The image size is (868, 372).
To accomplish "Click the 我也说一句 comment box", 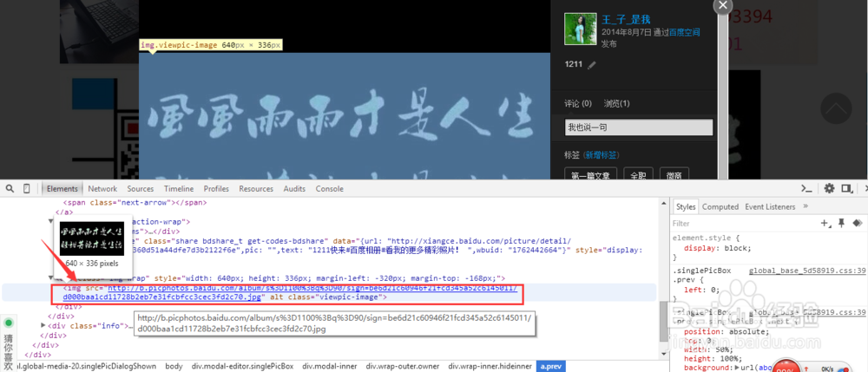I will [x=639, y=127].
